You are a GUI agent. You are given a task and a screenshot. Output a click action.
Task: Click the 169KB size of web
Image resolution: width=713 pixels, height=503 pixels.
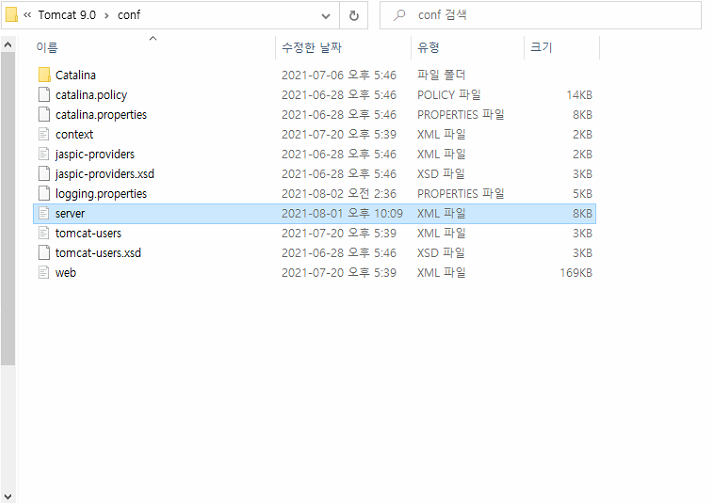576,272
